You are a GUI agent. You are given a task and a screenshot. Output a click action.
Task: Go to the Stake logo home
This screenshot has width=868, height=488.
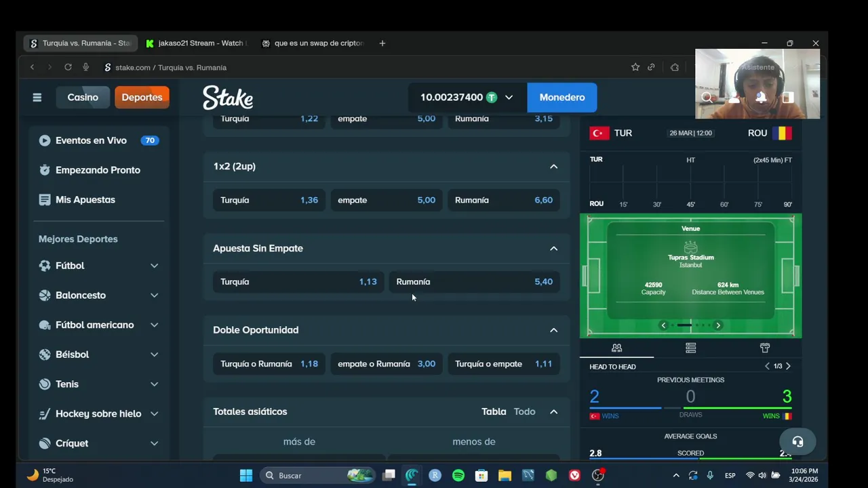pos(228,98)
